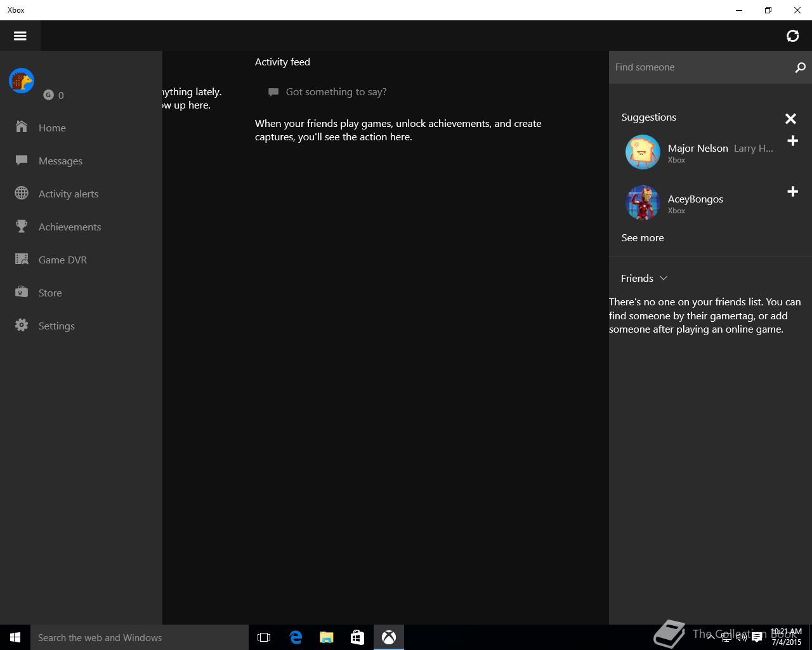Click the Gamerscore G badge
This screenshot has width=812, height=650.
(48, 95)
